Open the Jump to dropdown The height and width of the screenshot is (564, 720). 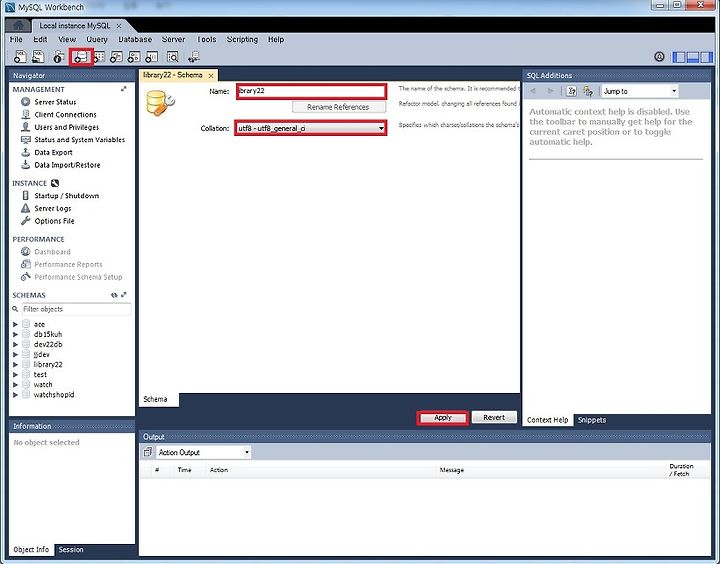(x=640, y=91)
